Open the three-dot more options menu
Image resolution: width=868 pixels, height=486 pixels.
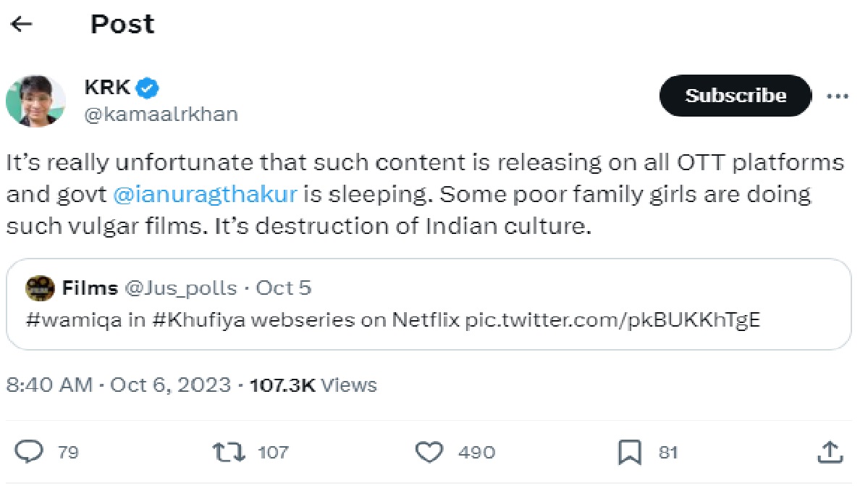coord(837,96)
